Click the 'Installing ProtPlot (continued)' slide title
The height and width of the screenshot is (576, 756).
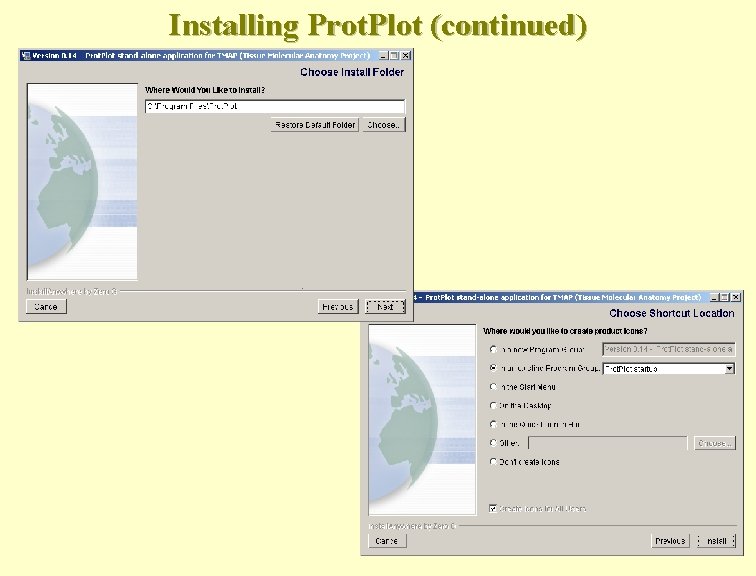point(378,25)
